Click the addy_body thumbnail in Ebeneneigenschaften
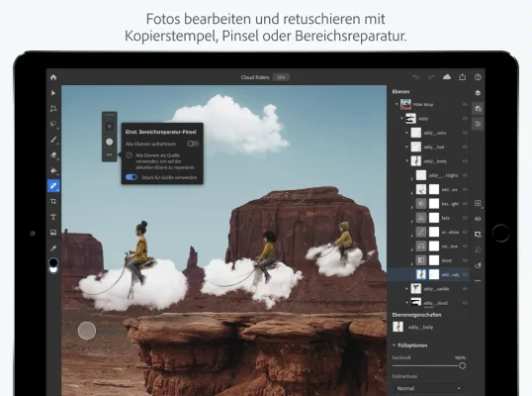 (398, 327)
